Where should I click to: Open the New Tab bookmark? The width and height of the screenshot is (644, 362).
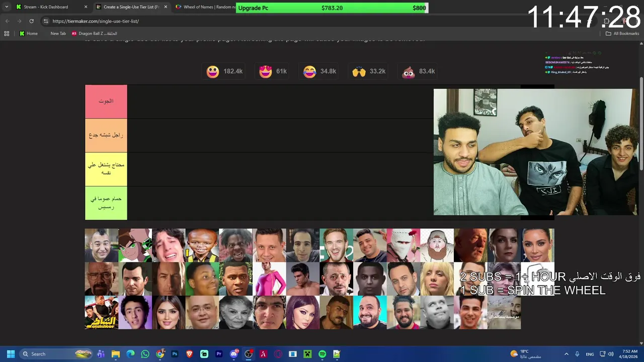pos(58,34)
